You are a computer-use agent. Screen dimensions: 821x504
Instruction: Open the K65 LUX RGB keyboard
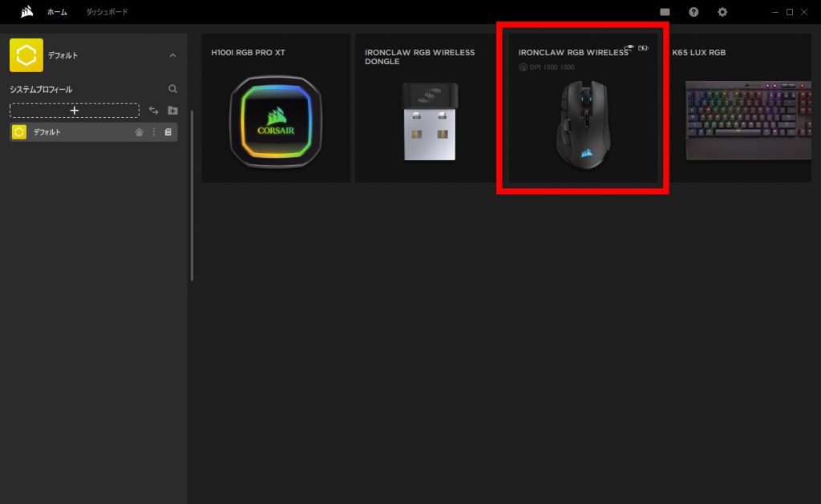(x=742, y=108)
